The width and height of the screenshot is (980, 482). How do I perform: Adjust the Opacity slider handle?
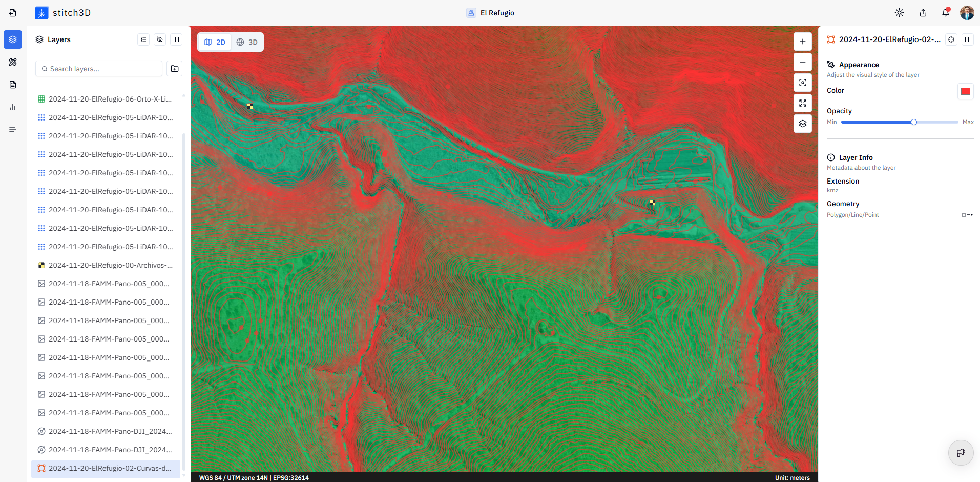[914, 122]
